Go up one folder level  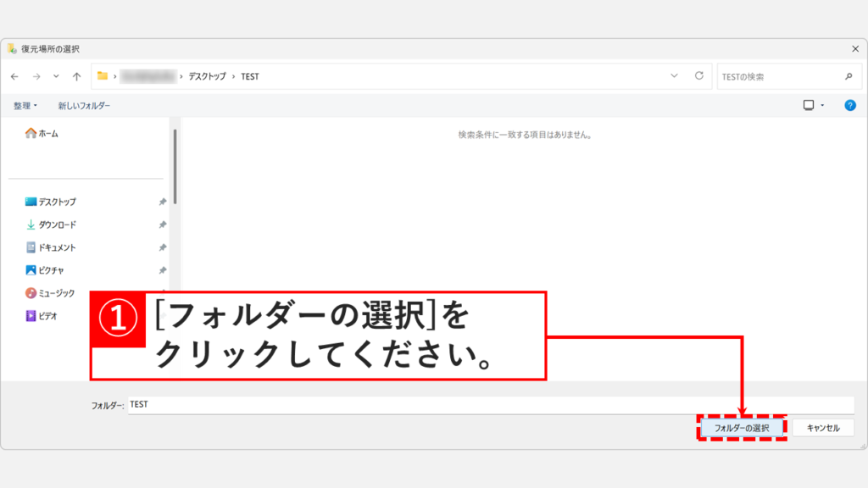[76, 76]
